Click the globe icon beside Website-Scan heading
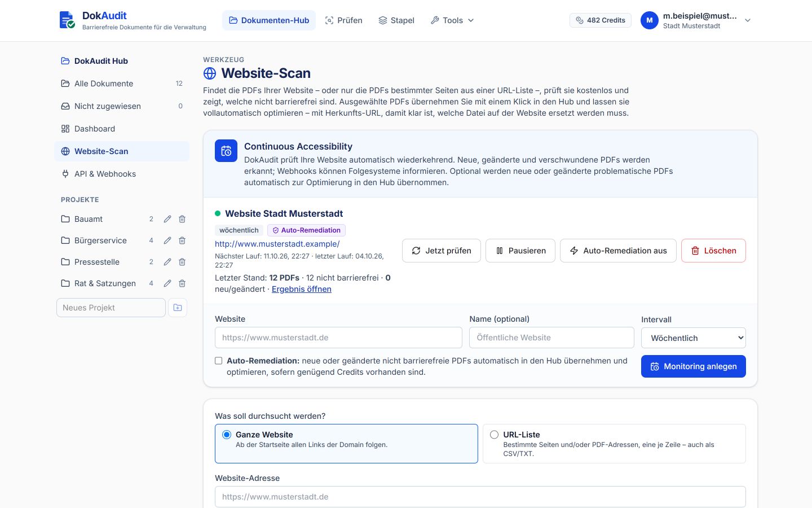The image size is (812, 508). click(210, 73)
